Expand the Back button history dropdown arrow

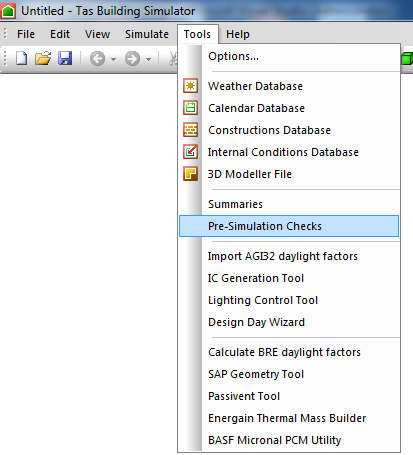113,59
